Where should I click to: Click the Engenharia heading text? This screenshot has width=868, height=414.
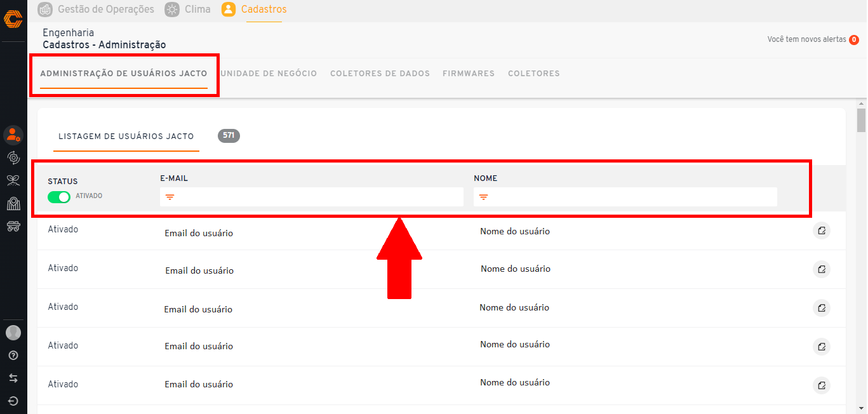[69, 32]
